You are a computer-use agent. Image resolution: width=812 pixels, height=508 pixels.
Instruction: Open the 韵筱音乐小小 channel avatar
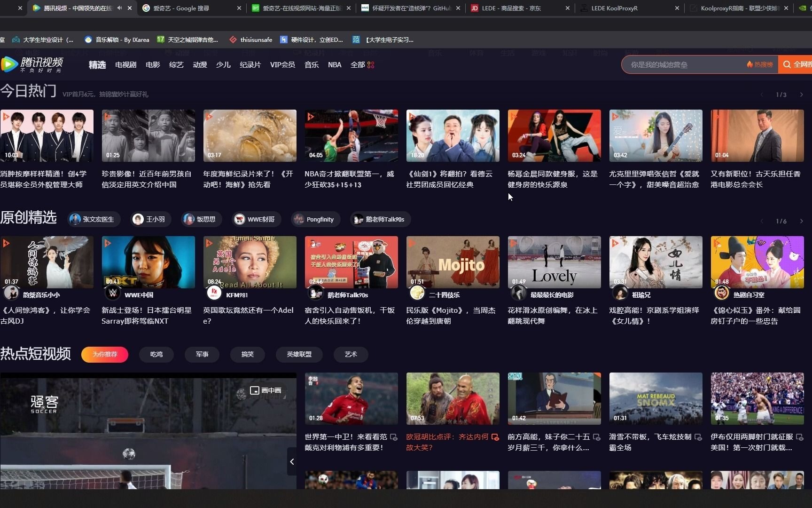tap(11, 293)
